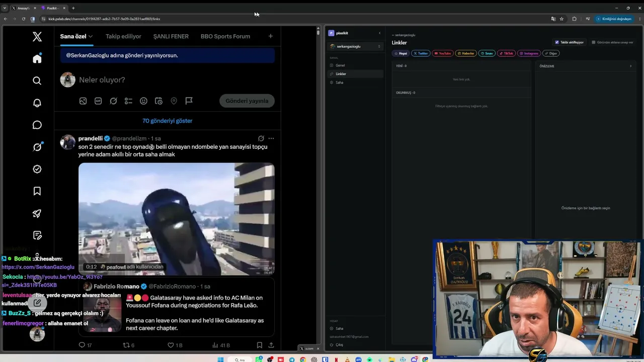This screenshot has height=362, width=644.
Task: Open X messages chat bubble icon
Action: (37, 125)
